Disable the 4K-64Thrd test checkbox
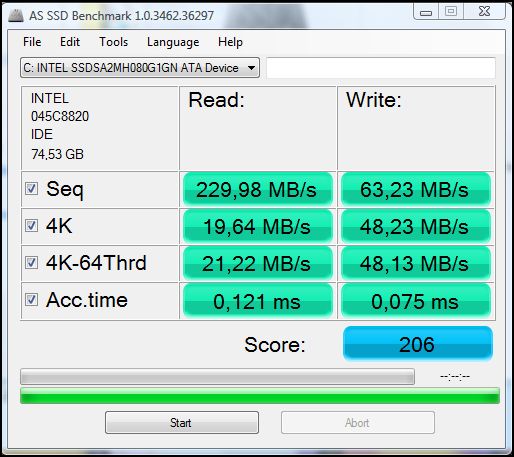Image resolution: width=514 pixels, height=457 pixels. 31,263
